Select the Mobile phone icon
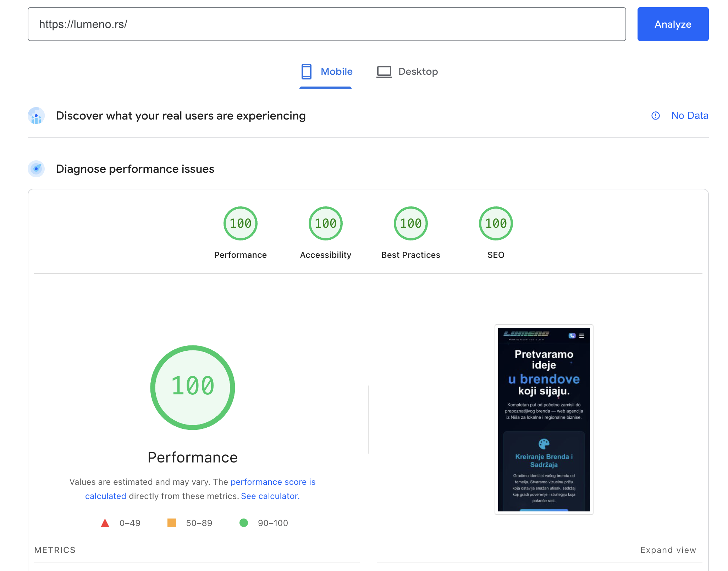728x571 pixels. tap(306, 71)
